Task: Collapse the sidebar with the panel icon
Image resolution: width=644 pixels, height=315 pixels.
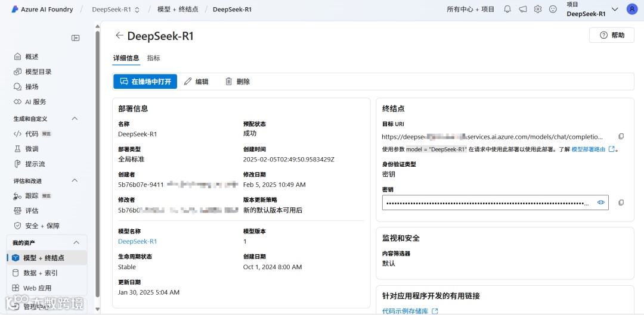Action: (76, 38)
